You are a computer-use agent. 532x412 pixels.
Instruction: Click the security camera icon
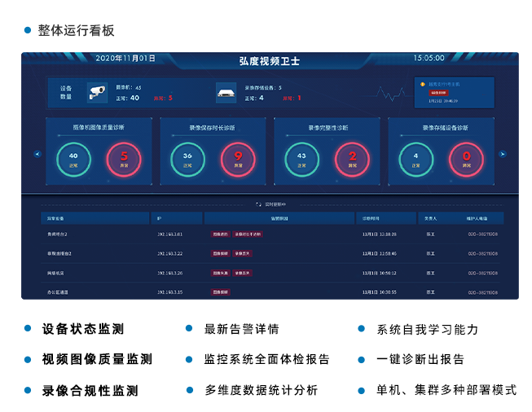[97, 92]
